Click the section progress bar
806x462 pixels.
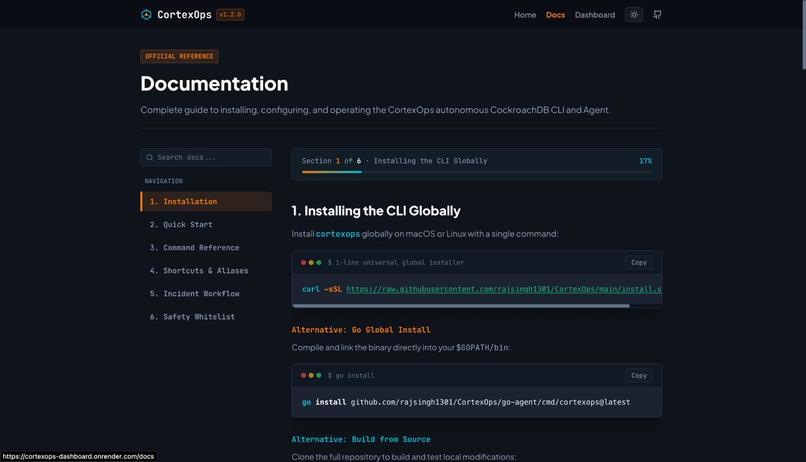point(477,172)
